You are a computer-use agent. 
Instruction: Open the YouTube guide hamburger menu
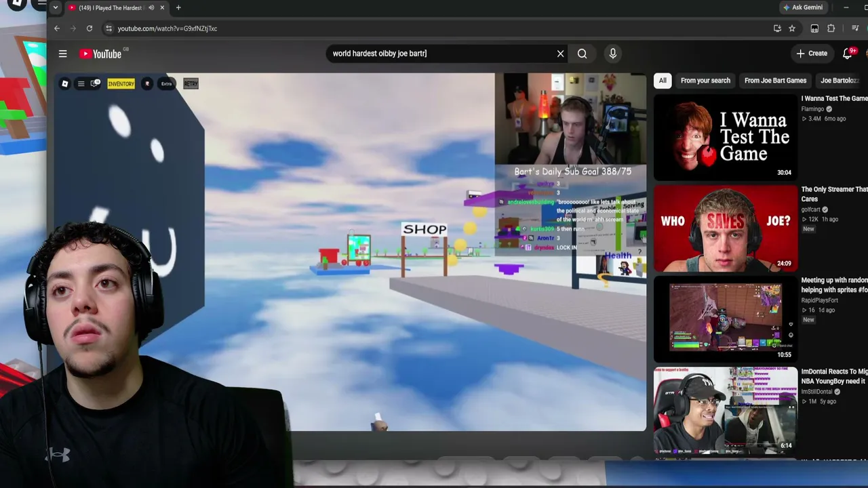[62, 54]
